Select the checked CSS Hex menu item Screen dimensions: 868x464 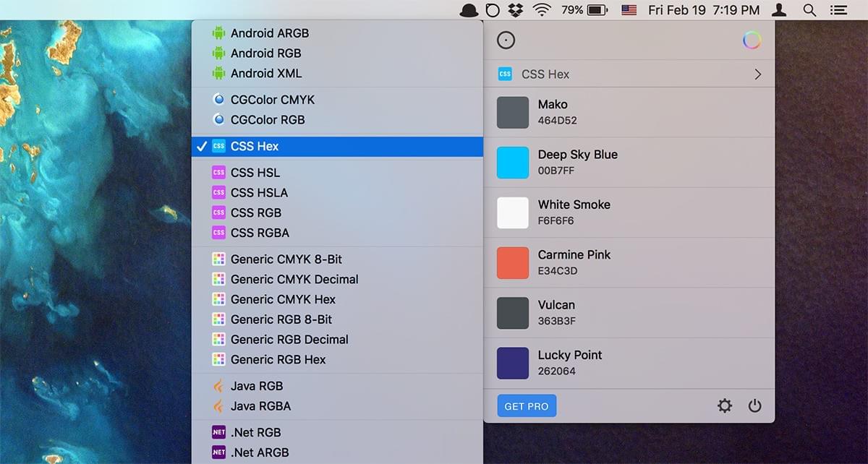(337, 147)
